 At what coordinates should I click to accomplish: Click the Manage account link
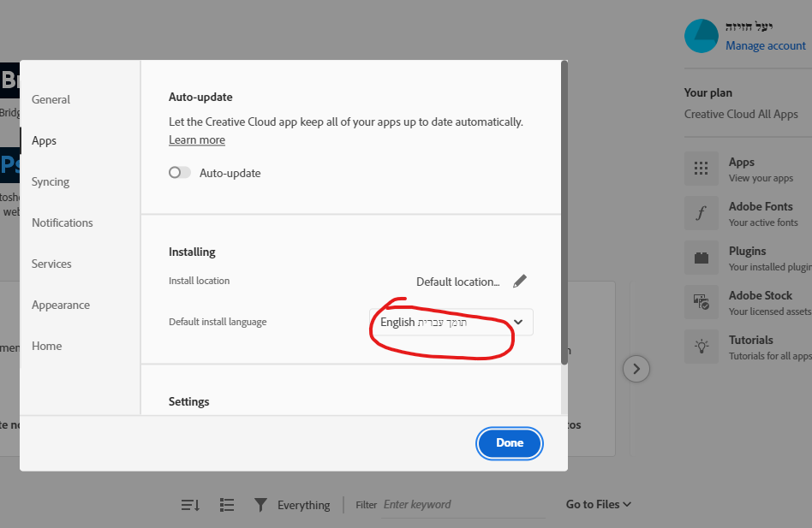point(766,45)
